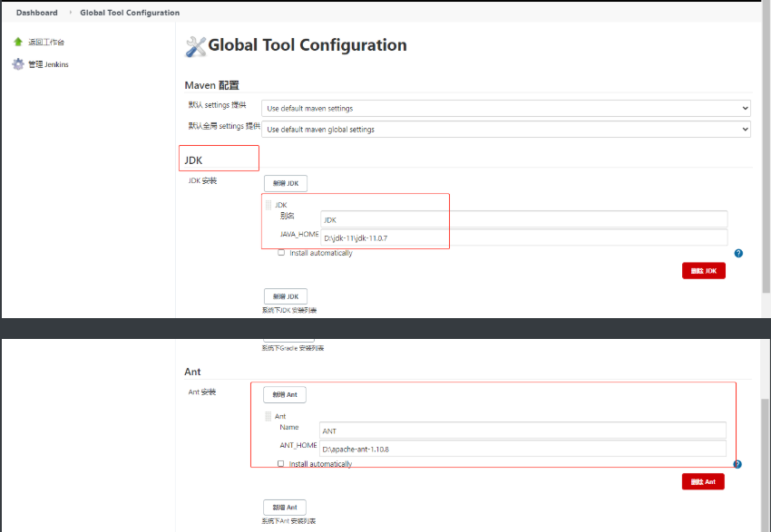The height and width of the screenshot is (532, 771).
Task: Click the 系统下Ant 安装列表 text
Action: (x=288, y=521)
